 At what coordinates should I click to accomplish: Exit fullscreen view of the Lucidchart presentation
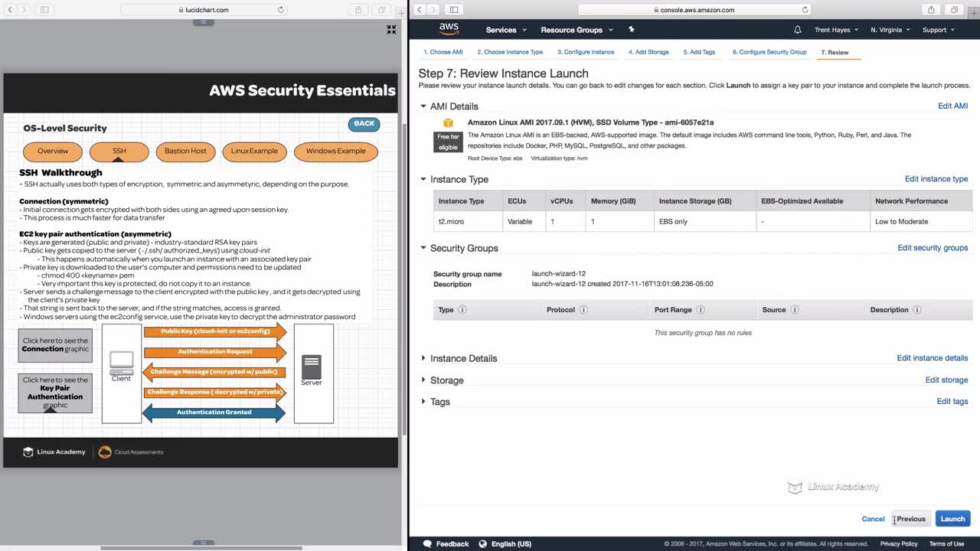(x=391, y=30)
